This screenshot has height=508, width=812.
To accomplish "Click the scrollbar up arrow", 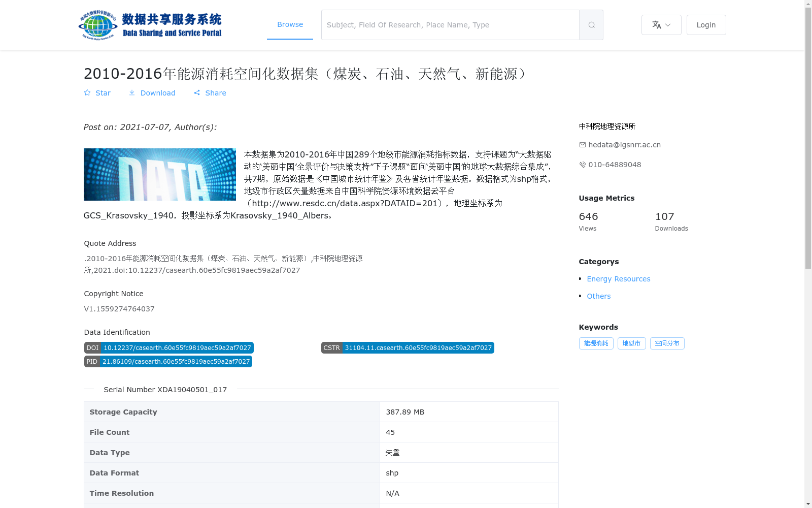I will coord(808,4).
